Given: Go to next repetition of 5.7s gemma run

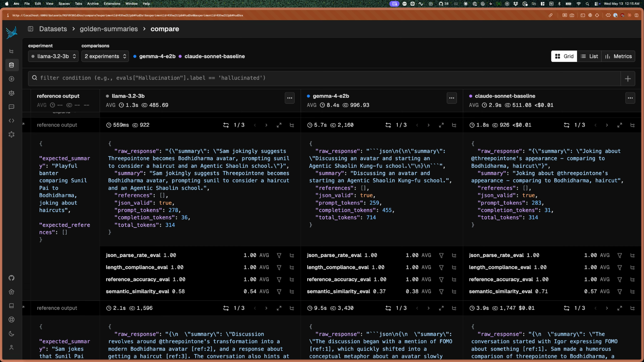Looking at the screenshot, I should pyautogui.click(x=428, y=125).
